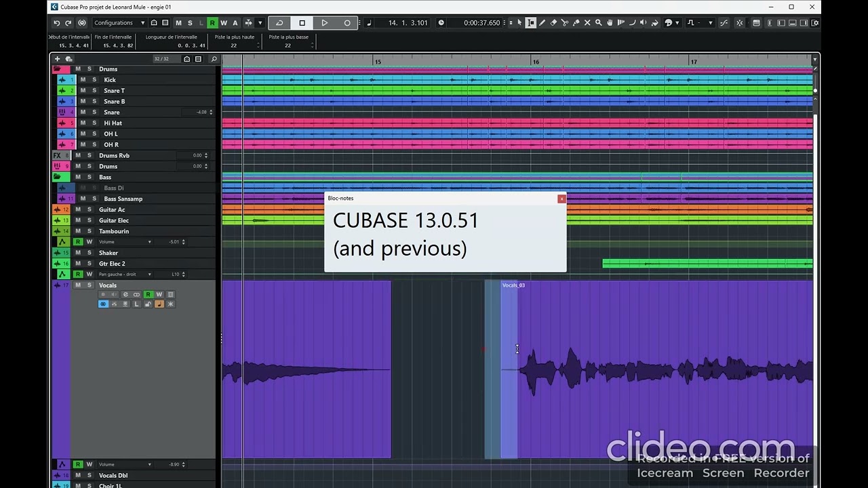
Task: Click the Play transport button
Action: [x=325, y=22]
